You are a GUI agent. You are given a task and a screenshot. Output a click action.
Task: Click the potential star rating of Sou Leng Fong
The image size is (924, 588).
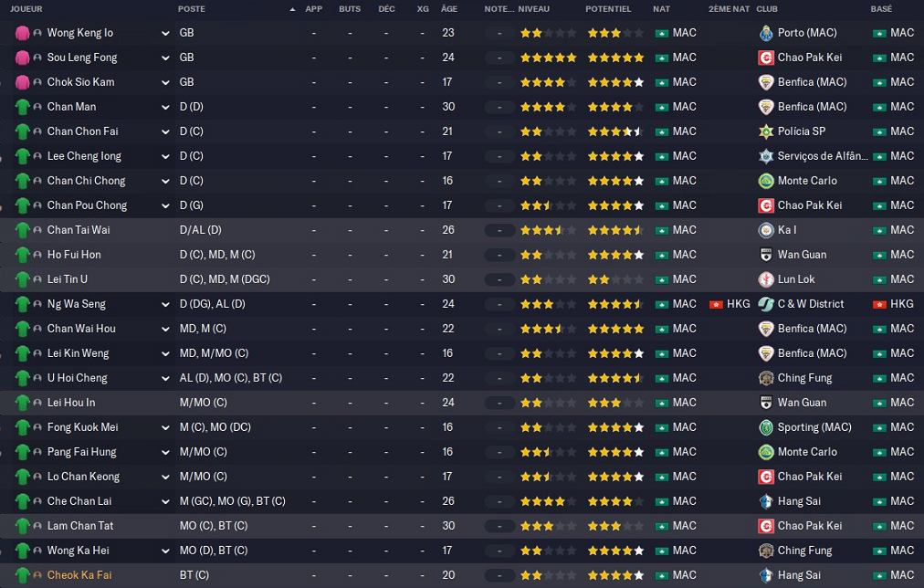(615, 58)
